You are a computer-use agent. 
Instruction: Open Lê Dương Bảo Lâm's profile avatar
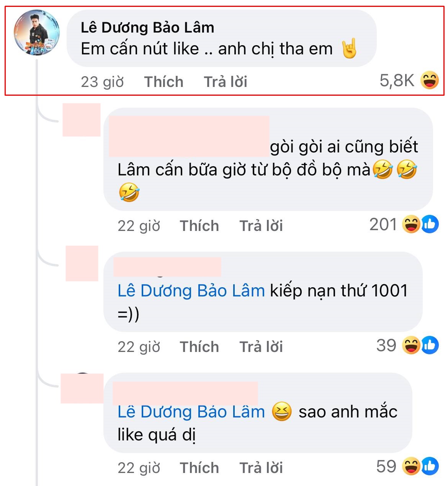click(37, 33)
